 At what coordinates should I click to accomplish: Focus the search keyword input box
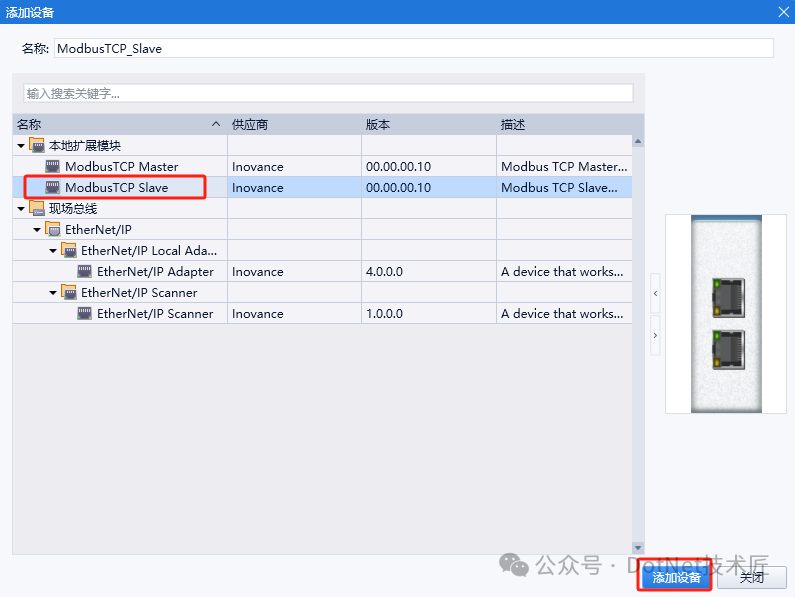329,93
